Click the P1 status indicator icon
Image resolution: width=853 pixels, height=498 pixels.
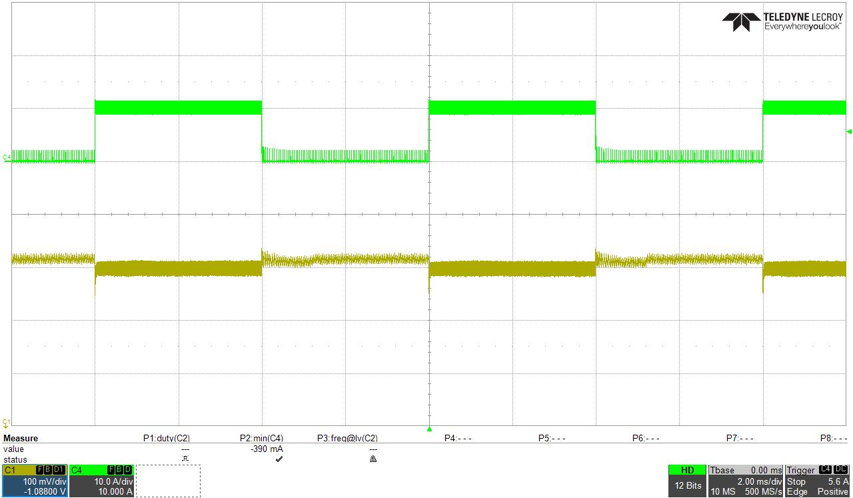[x=184, y=460]
